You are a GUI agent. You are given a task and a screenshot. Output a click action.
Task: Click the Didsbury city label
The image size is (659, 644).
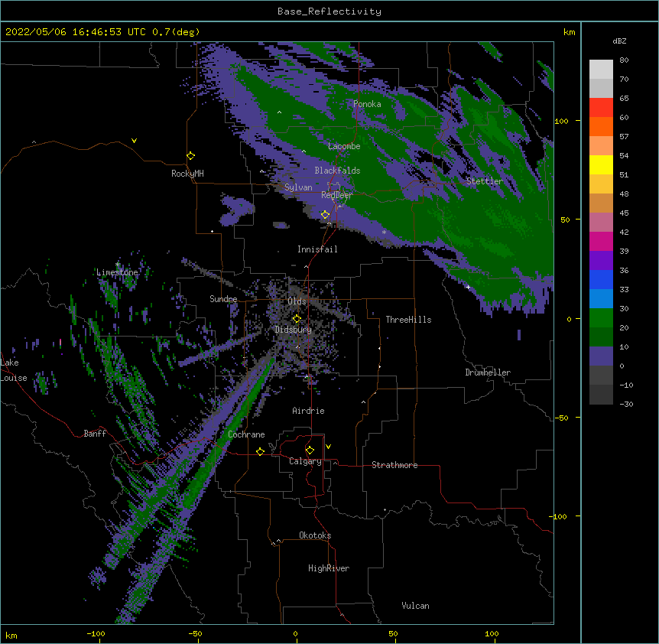(x=294, y=330)
